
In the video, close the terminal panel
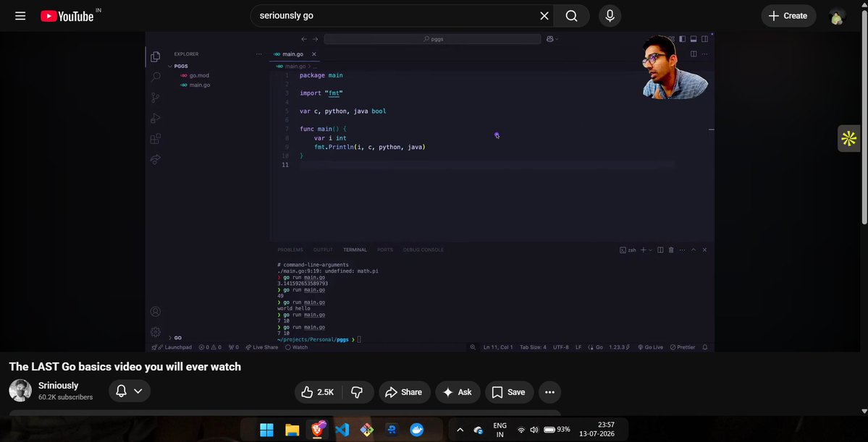(704, 250)
